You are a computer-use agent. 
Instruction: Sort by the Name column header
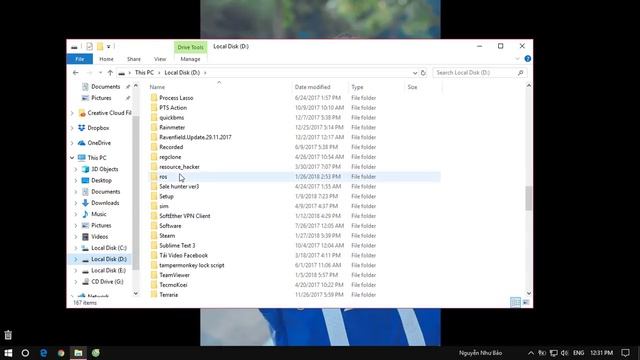pos(157,87)
